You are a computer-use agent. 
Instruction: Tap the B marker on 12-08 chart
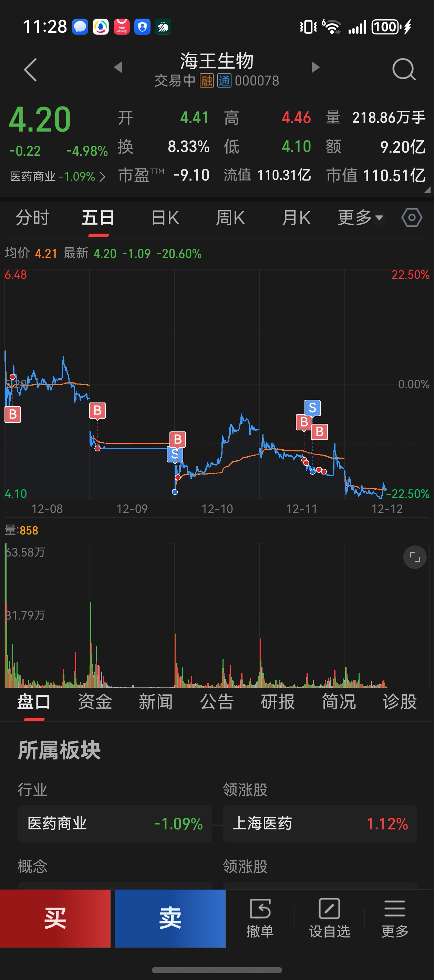click(x=12, y=414)
